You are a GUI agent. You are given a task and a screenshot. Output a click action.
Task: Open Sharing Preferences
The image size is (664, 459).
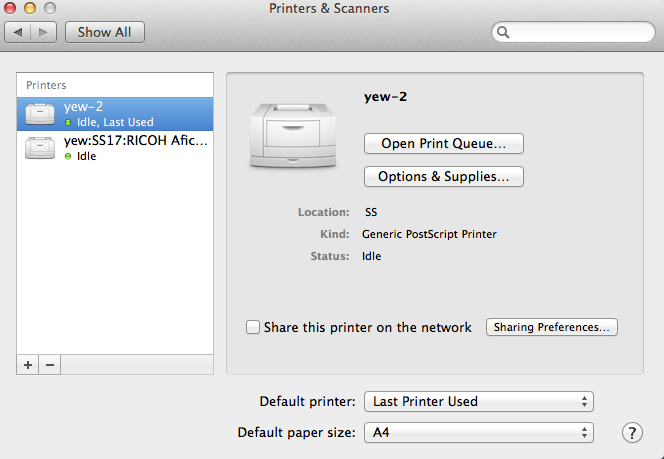(x=551, y=327)
